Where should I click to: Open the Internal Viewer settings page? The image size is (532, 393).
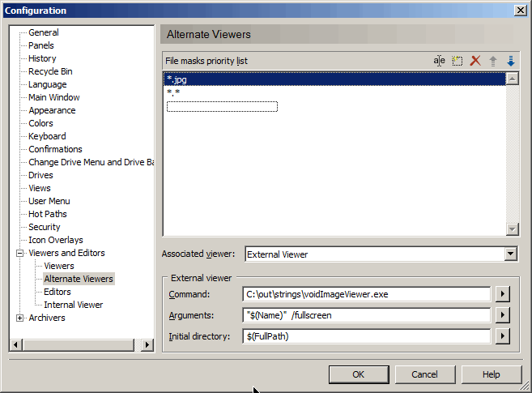(x=73, y=305)
